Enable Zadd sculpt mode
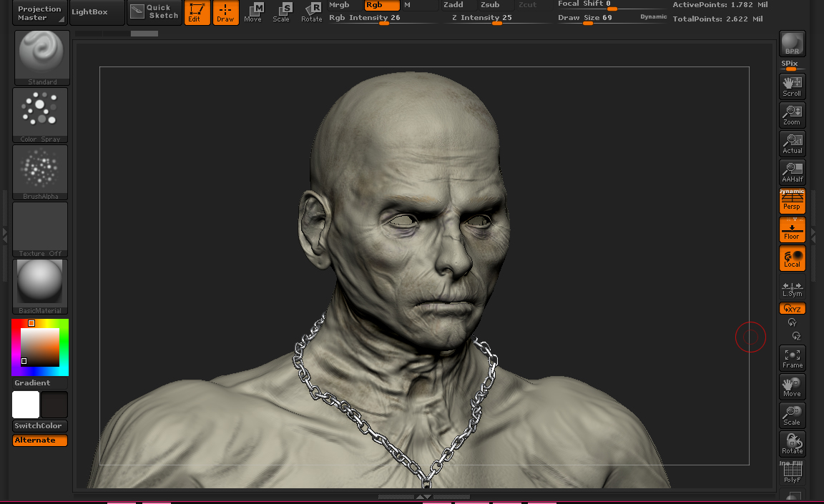Image resolution: width=824 pixels, height=504 pixels. (x=458, y=5)
